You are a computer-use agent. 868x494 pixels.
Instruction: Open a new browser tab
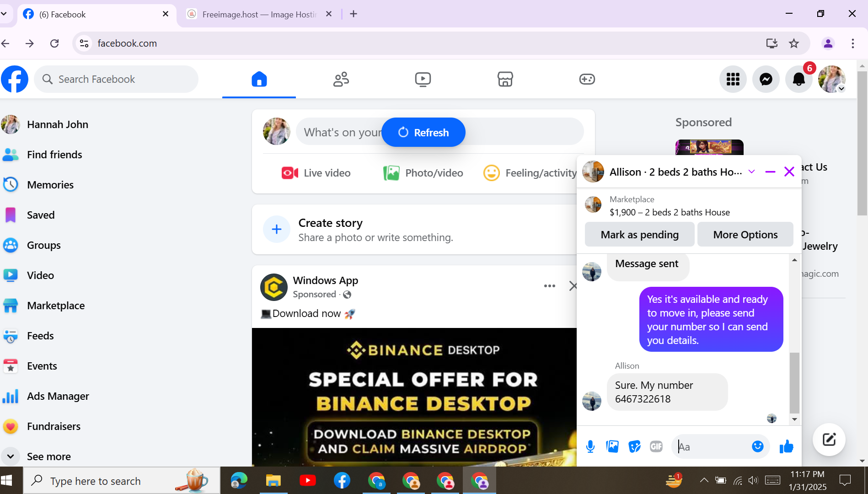tap(354, 14)
